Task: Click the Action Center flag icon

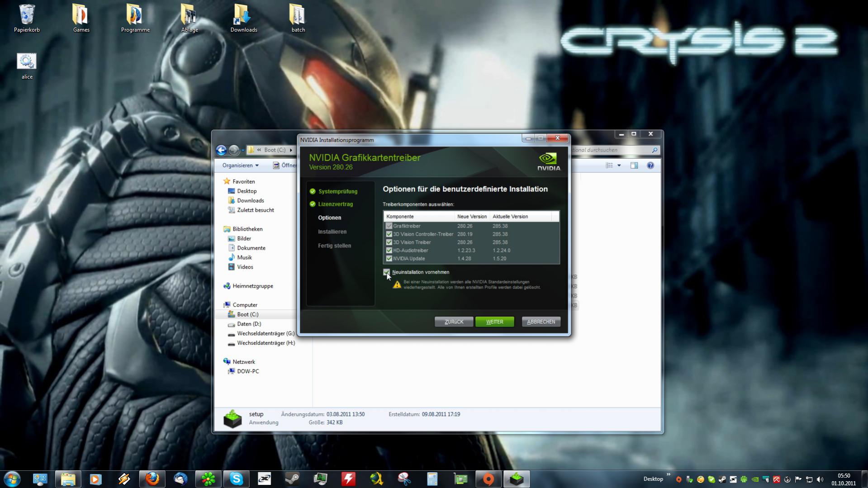Action: pos(798,479)
